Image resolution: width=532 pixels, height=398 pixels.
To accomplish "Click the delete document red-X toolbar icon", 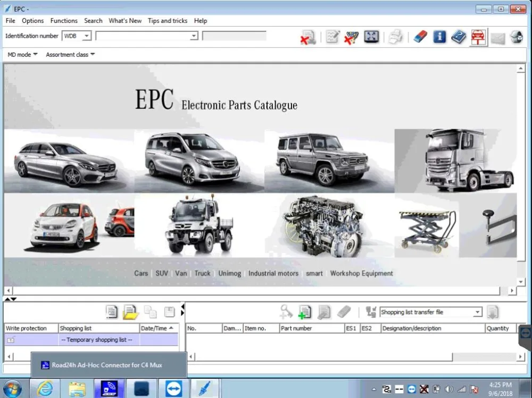I will [308, 37].
